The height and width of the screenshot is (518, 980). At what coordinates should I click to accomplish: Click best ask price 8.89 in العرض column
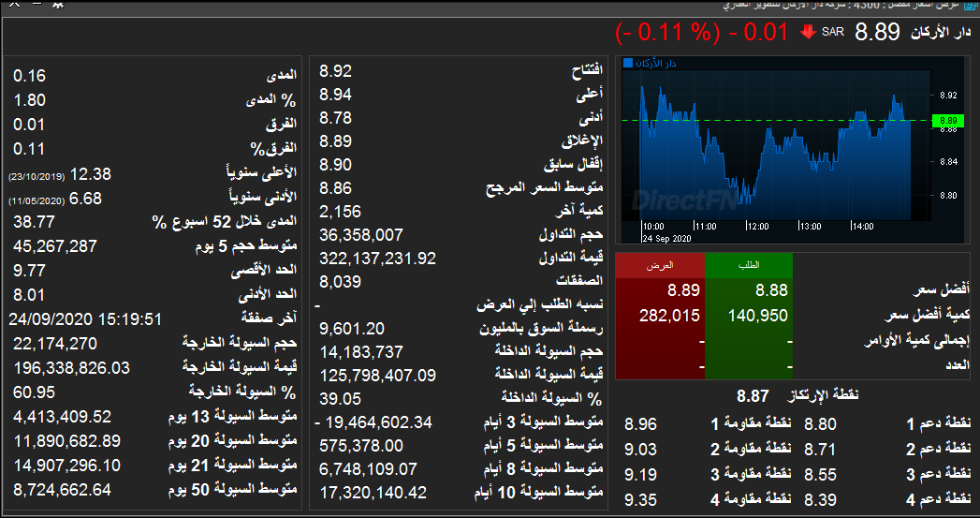point(683,290)
